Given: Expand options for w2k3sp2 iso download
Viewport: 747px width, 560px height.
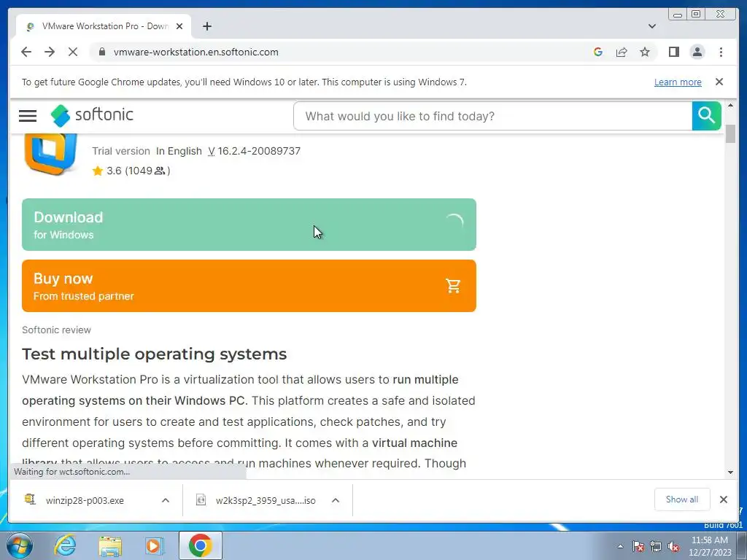Looking at the screenshot, I should (336, 500).
